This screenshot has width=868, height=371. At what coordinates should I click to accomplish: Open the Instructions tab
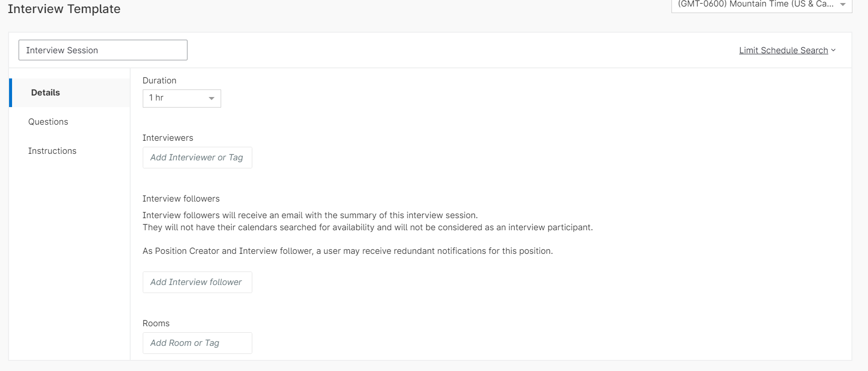52,151
